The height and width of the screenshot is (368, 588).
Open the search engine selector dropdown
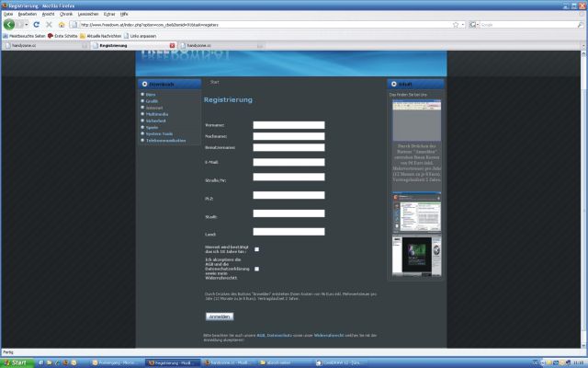(x=474, y=25)
